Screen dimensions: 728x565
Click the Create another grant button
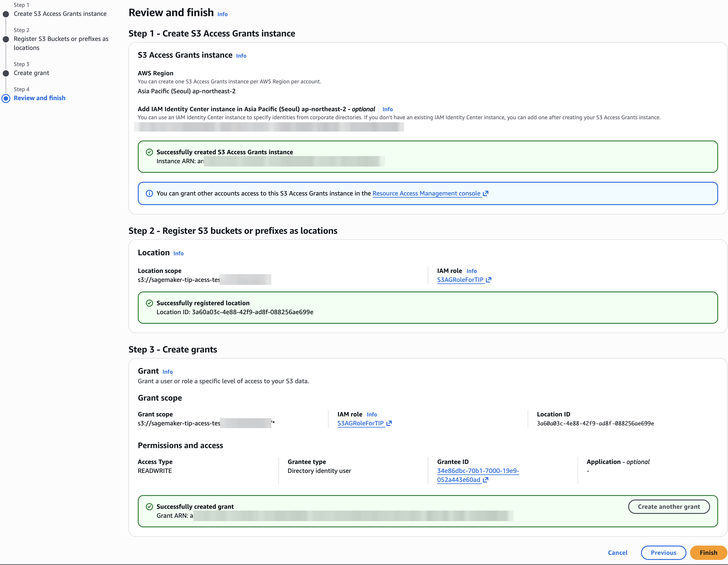[x=669, y=507]
